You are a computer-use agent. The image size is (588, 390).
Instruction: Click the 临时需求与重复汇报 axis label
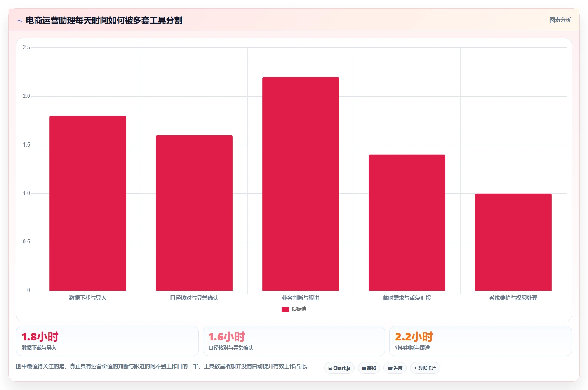[407, 298]
